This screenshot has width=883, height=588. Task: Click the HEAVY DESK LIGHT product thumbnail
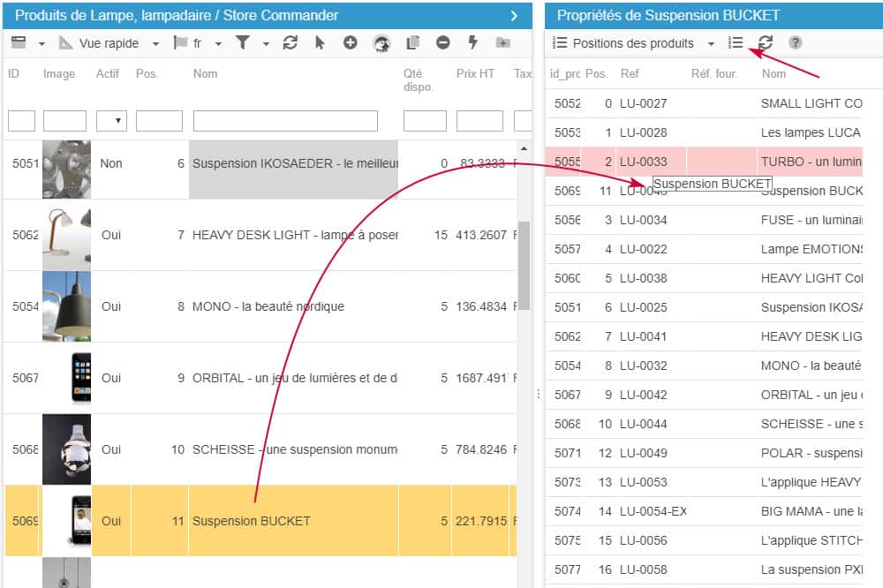(x=66, y=235)
